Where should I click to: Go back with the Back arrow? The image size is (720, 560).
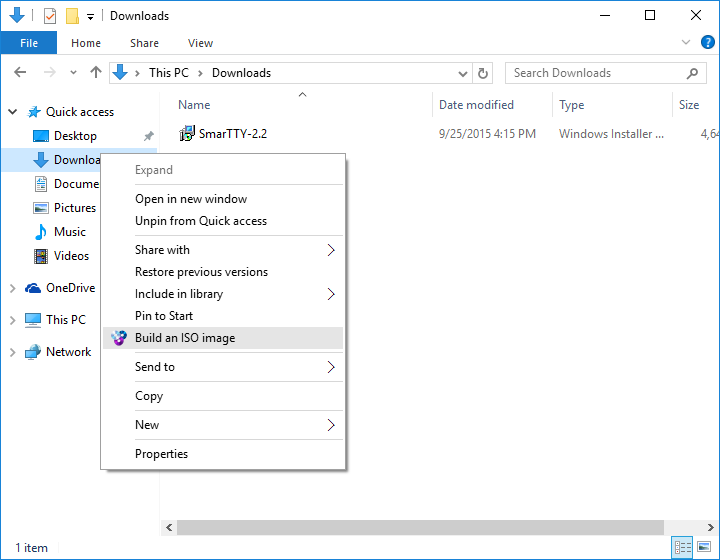(x=20, y=73)
